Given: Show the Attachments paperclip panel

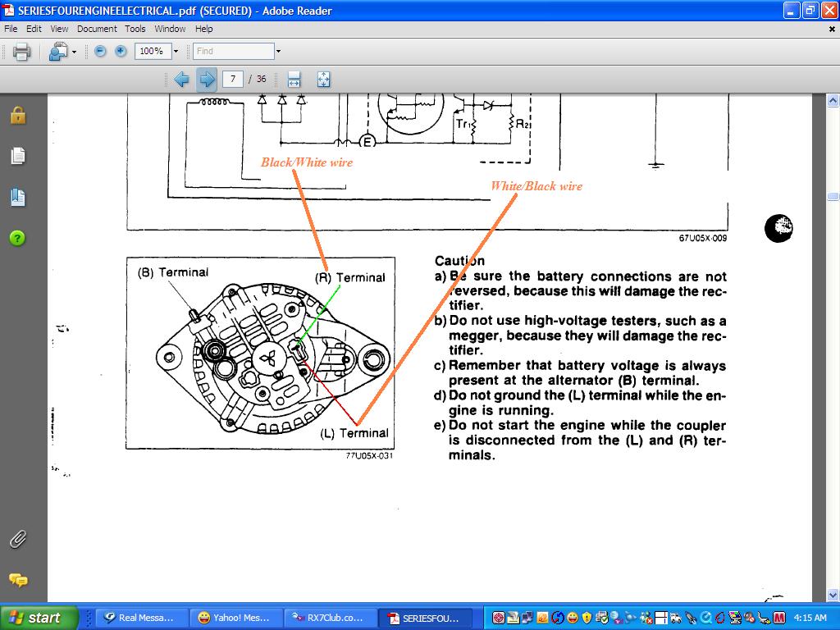Looking at the screenshot, I should click(x=18, y=539).
